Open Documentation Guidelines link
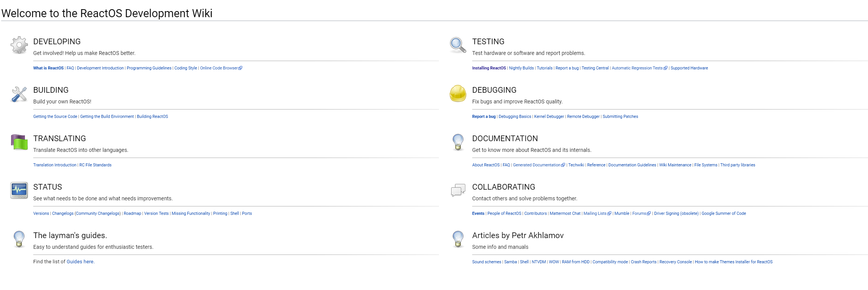868x290 pixels. coord(632,165)
